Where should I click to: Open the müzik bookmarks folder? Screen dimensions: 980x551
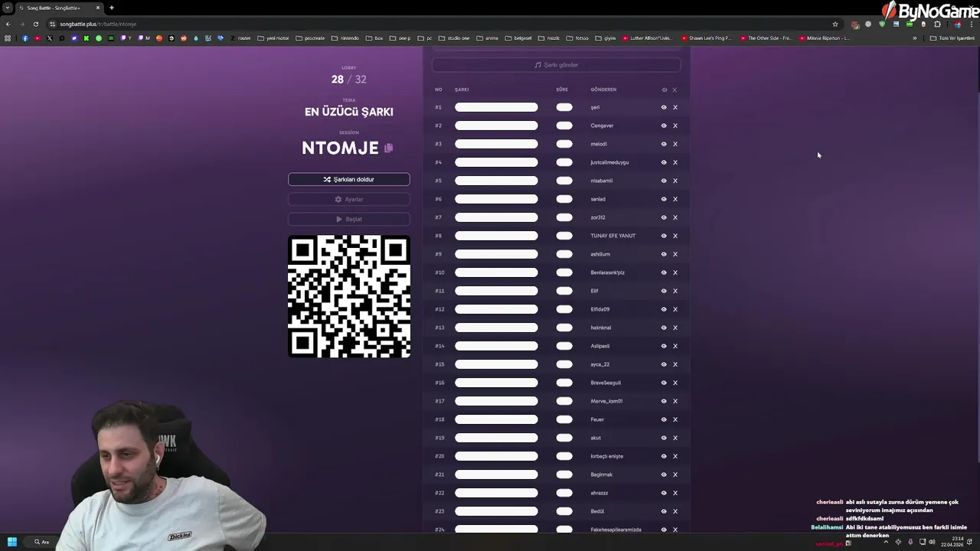549,38
